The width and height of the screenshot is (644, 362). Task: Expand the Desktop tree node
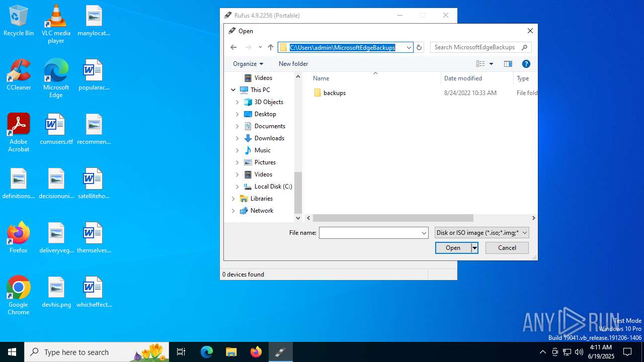(237, 114)
